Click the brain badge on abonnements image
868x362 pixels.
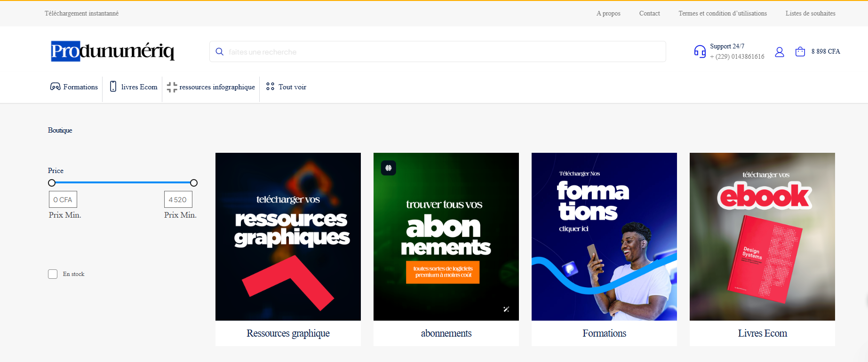pyautogui.click(x=389, y=168)
